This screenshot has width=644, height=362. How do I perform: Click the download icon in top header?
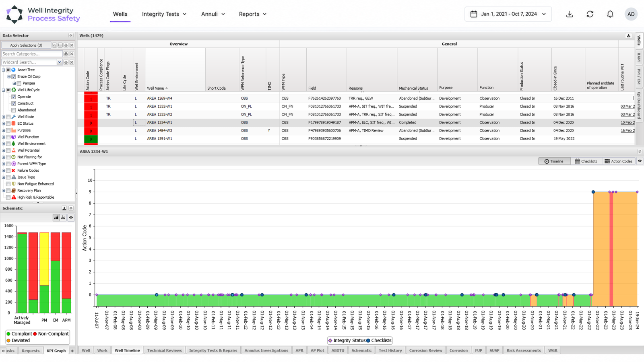pos(570,14)
